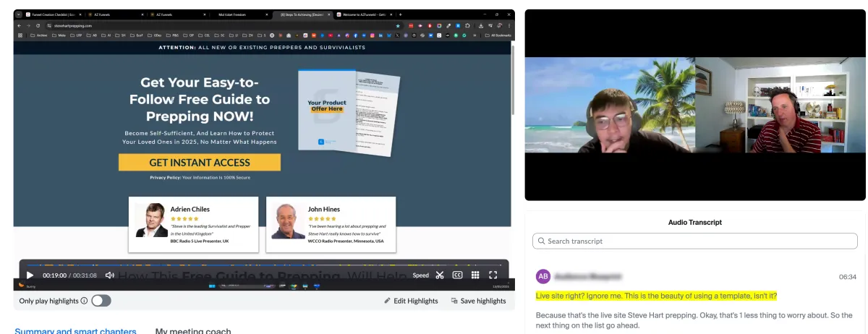The width and height of the screenshot is (868, 334).
Task: Click back arrow in recorded browser
Action: pos(20,25)
